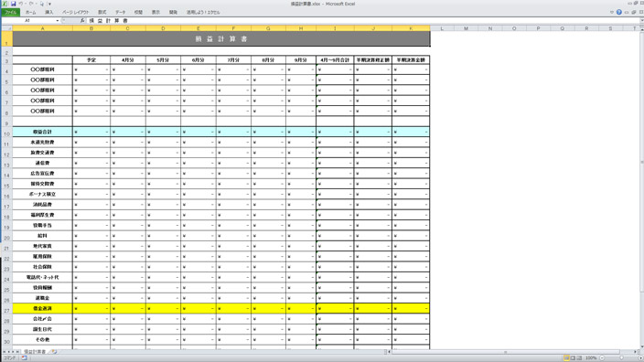The height and width of the screenshot is (362, 644).
Task: Switch to the 挿入 (Insert) ribbon tab
Action: click(48, 12)
